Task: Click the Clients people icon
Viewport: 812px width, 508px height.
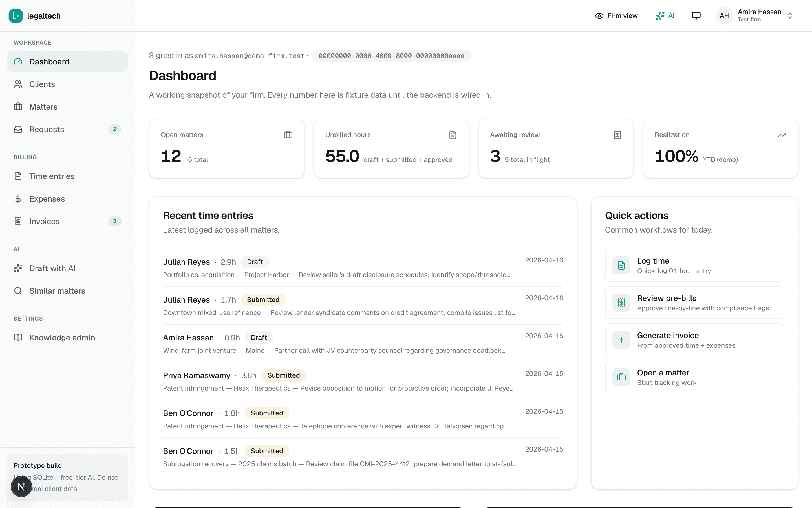Action: [18, 84]
